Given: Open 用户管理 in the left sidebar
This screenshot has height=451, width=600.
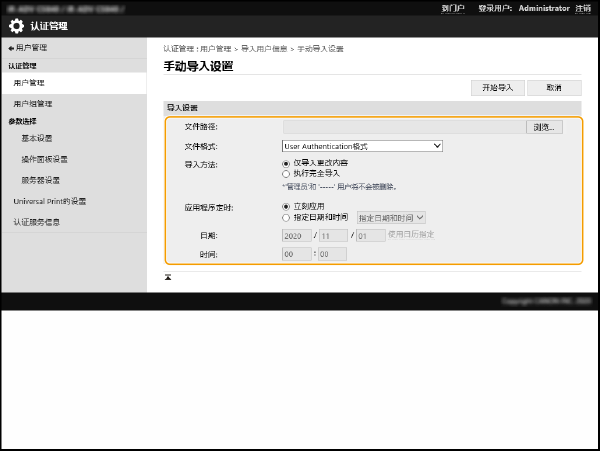Looking at the screenshot, I should (29, 83).
